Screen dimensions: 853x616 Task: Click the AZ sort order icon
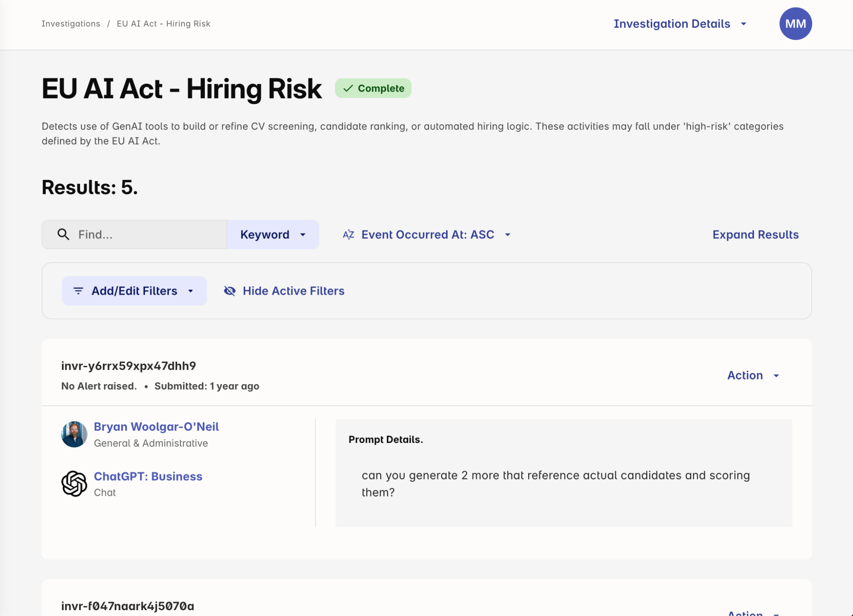(348, 235)
